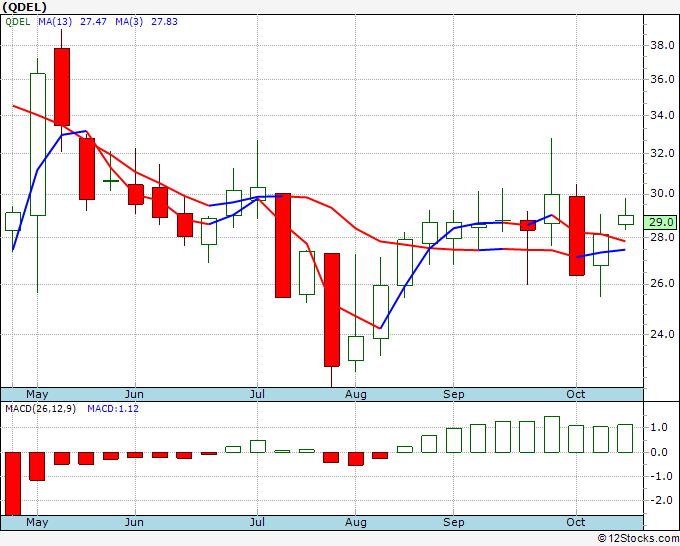This screenshot has width=680, height=546.
Task: Click the MACD(26,12,9) indicator label
Action: [x=40, y=409]
